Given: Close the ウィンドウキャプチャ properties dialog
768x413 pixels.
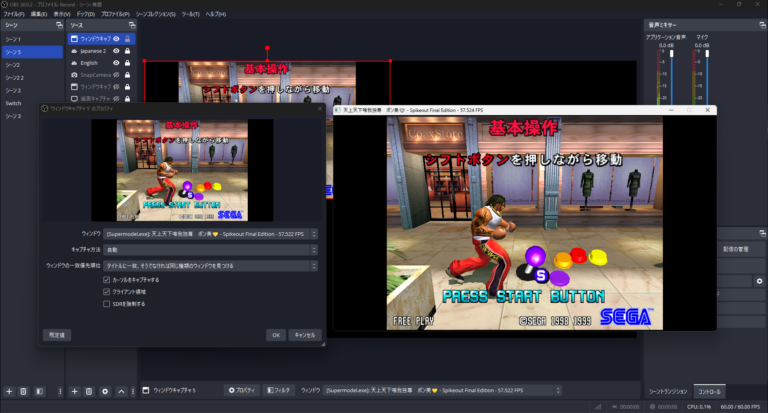Looking at the screenshot, I should click(x=320, y=108).
